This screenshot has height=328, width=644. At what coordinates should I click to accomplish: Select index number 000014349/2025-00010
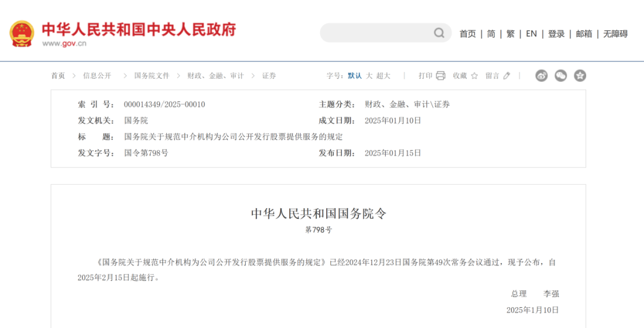click(165, 105)
